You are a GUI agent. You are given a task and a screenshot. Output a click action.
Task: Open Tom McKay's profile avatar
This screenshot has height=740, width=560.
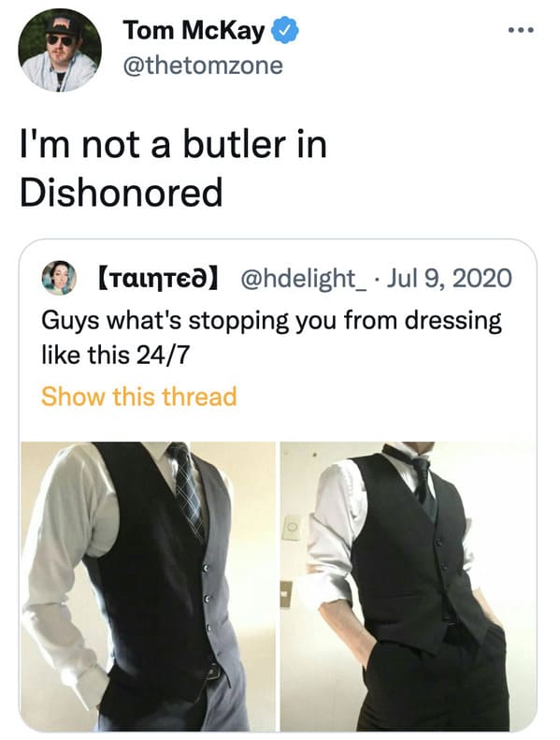[x=60, y=50]
